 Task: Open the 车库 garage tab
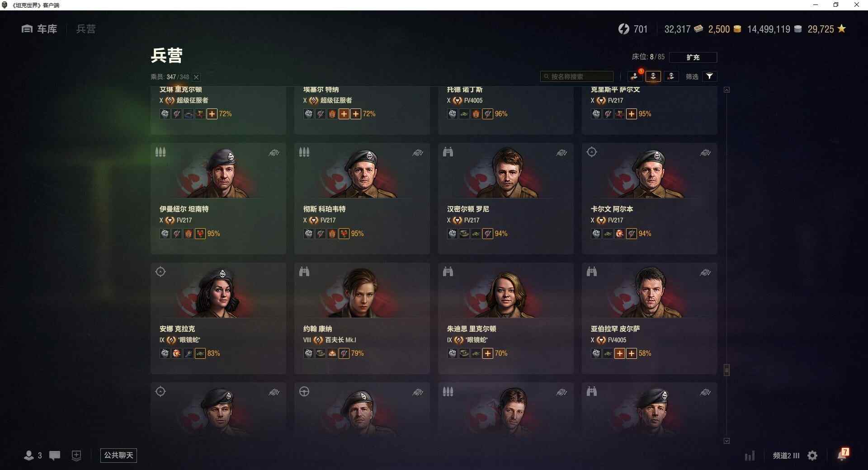[39, 29]
